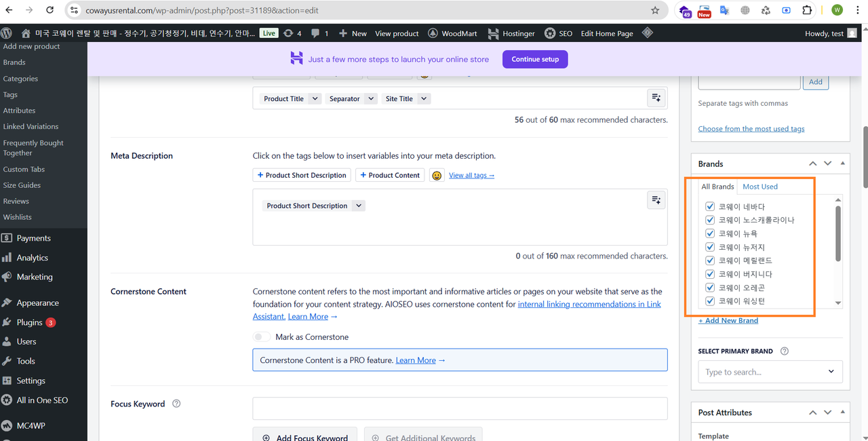Uncheck the 코웨이 워싱턴 brand
This screenshot has width=868, height=441.
710,301
